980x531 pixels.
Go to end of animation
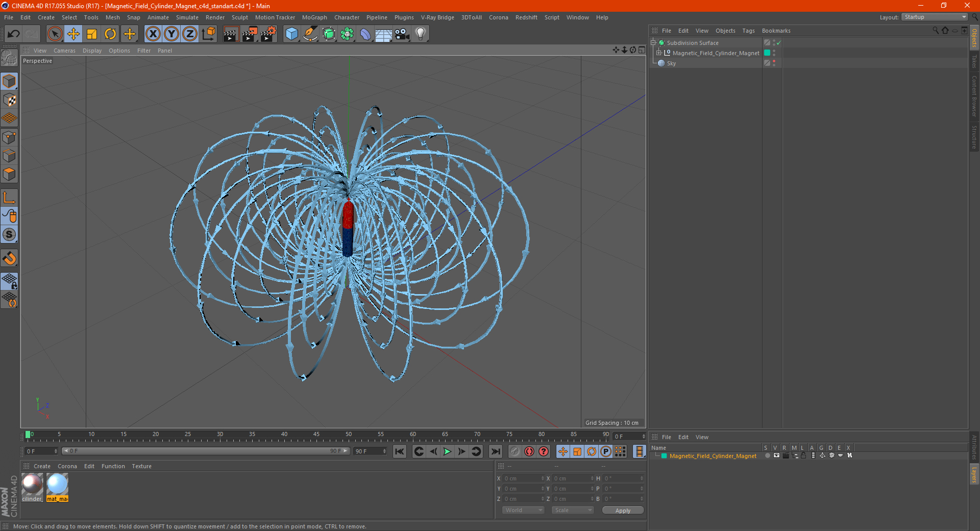click(x=495, y=451)
